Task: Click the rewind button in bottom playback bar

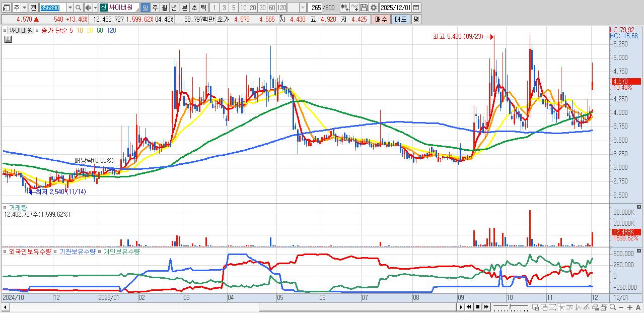Action: tap(469, 307)
